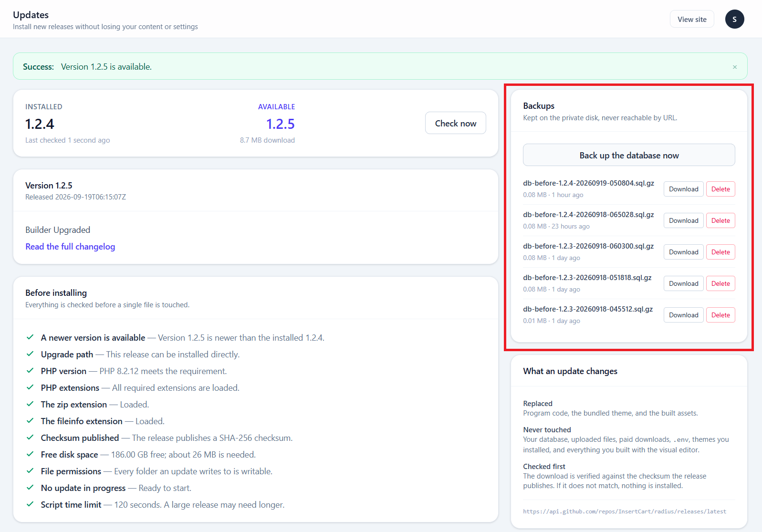This screenshot has height=532, width=762.
Task: Click 'A newer version is available' row text
Action: (x=183, y=338)
